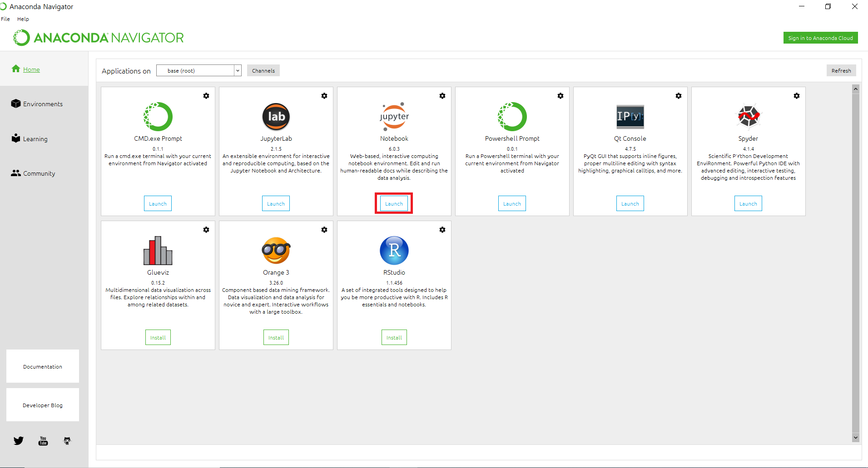
Task: Switch to the Environments tab
Action: pyautogui.click(x=37, y=104)
